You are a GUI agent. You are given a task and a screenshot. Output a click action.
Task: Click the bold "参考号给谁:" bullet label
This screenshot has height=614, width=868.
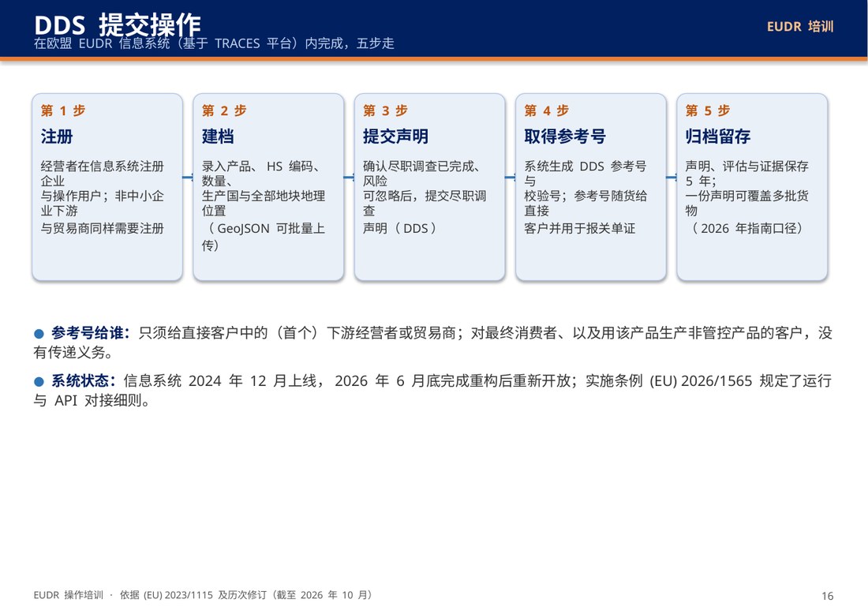pyautogui.click(x=91, y=333)
